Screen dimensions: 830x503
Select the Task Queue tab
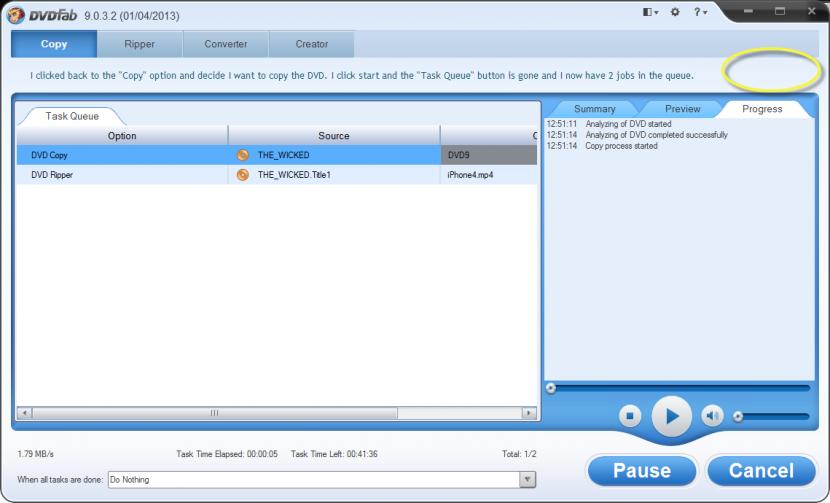tap(72, 116)
